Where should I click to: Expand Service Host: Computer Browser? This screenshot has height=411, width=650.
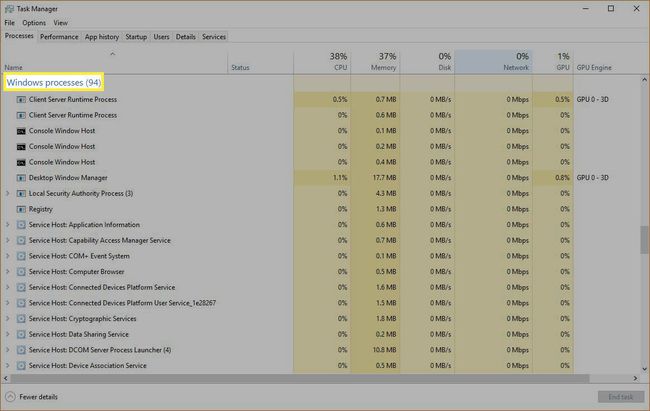point(7,272)
